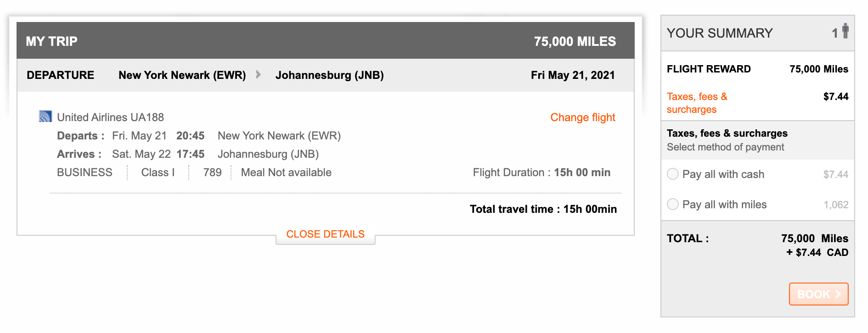Click the TOTAL label in summary
Image resolution: width=868 pixels, height=333 pixels.
[x=688, y=239]
